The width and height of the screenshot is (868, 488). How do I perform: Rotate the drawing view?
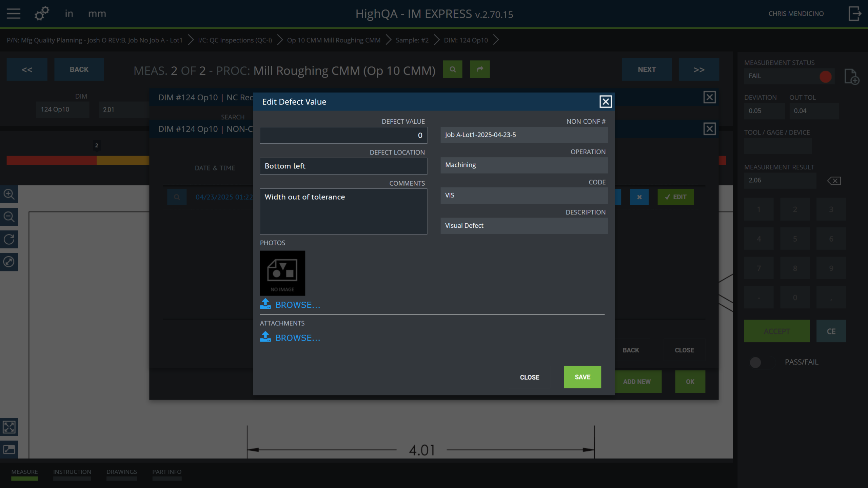(9, 239)
